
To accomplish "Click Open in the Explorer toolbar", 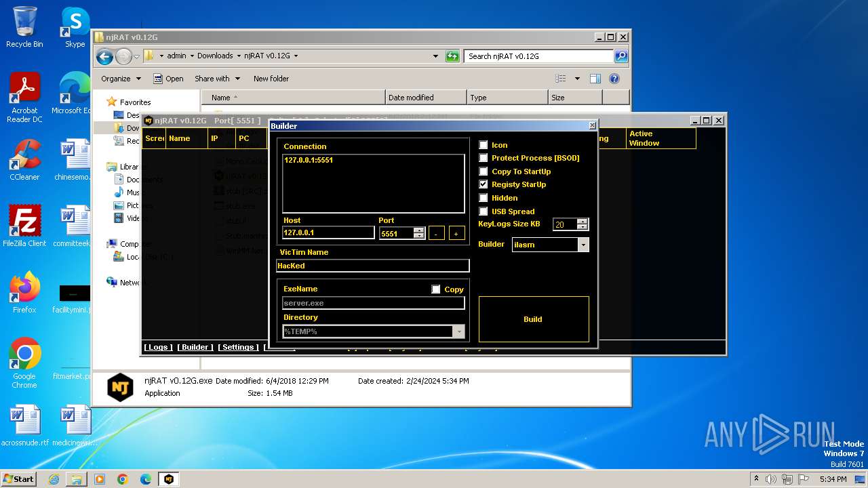I will tap(168, 79).
